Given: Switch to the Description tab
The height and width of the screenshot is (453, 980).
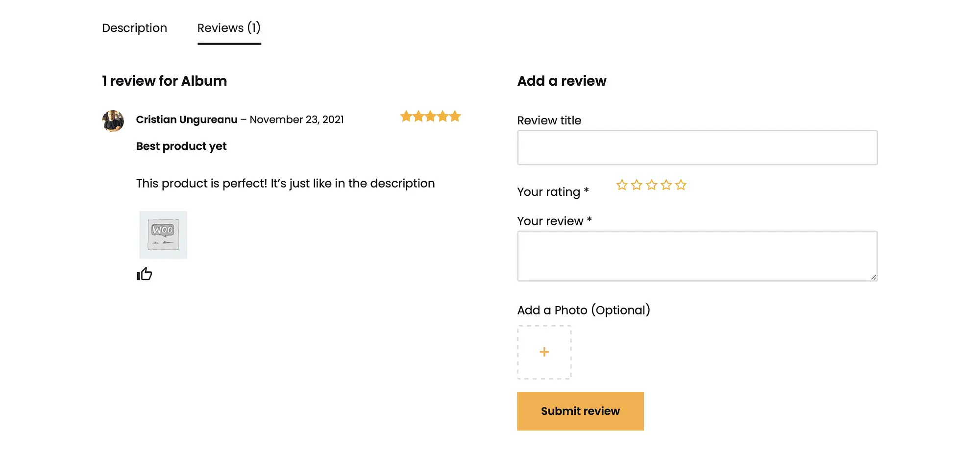Looking at the screenshot, I should [x=134, y=28].
